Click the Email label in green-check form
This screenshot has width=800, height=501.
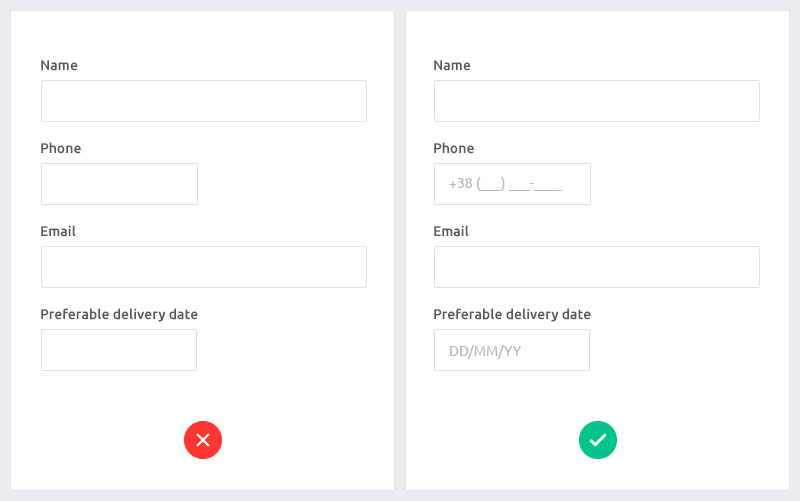click(x=451, y=231)
